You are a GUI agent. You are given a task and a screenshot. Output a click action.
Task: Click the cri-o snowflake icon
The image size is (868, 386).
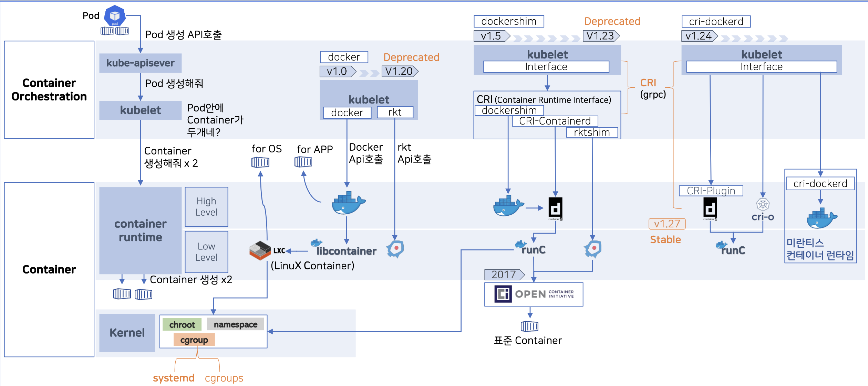point(763,204)
